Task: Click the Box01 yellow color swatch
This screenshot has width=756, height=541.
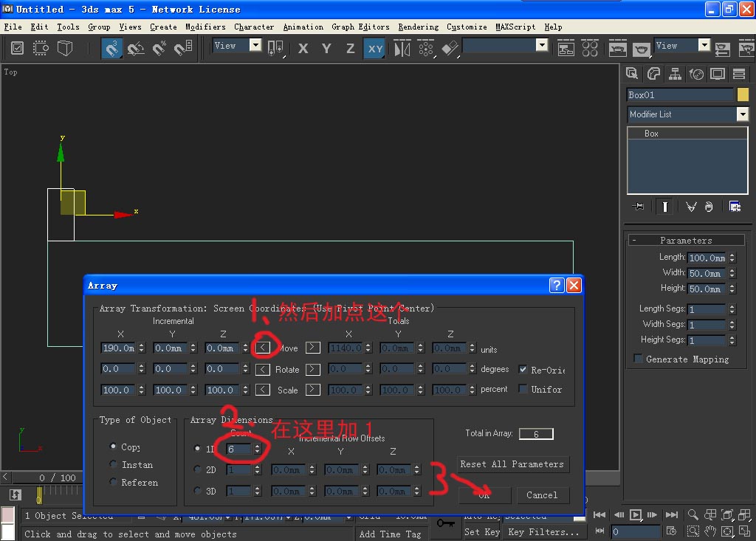Action: (743, 95)
